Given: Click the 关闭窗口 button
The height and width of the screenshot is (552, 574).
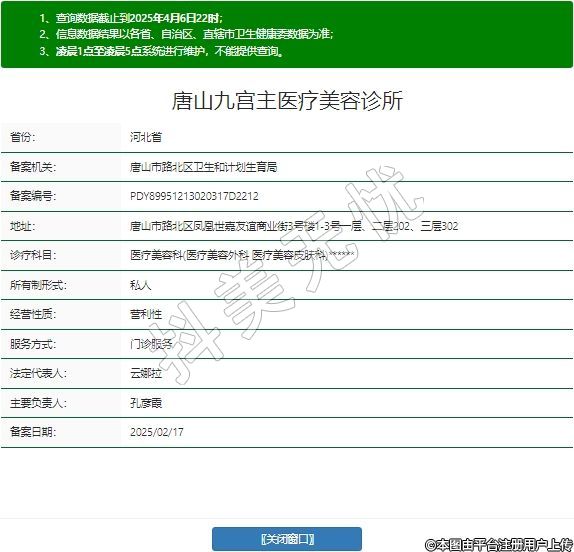Looking at the screenshot, I should click(x=287, y=538).
